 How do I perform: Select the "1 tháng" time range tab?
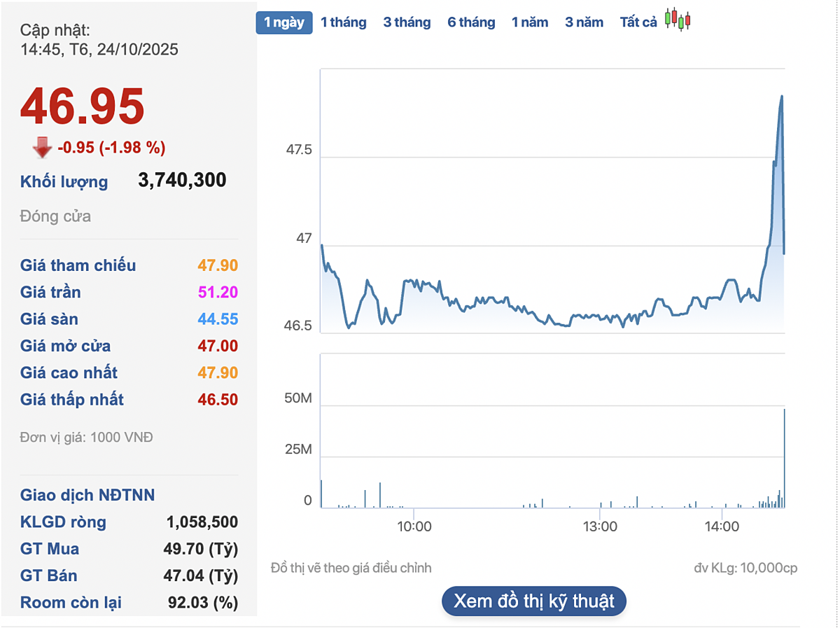pos(343,22)
